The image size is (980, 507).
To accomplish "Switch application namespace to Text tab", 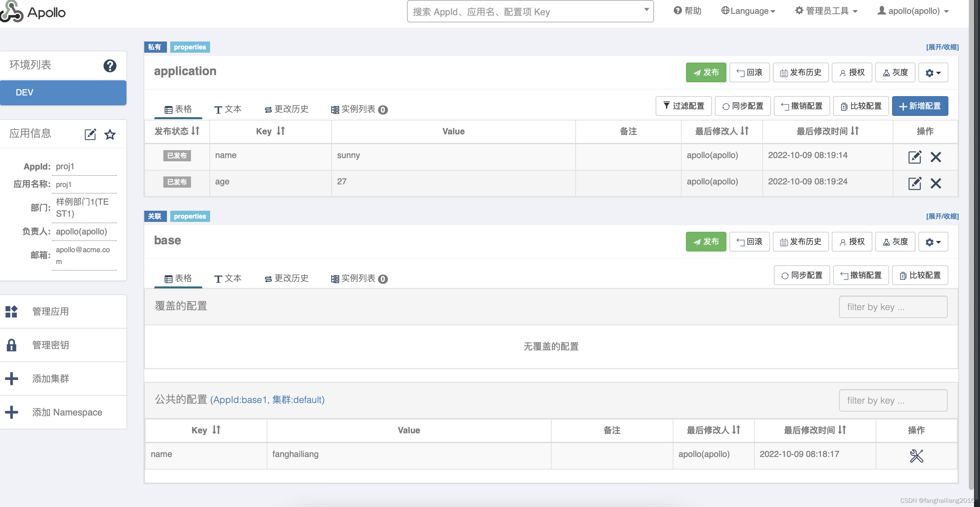I will point(228,109).
